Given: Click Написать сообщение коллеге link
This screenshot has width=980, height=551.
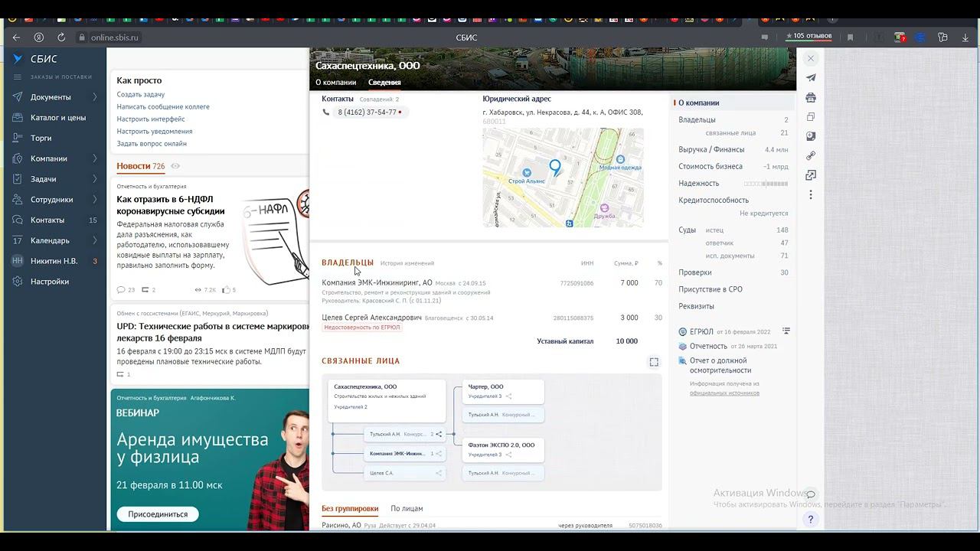Looking at the screenshot, I should (163, 107).
